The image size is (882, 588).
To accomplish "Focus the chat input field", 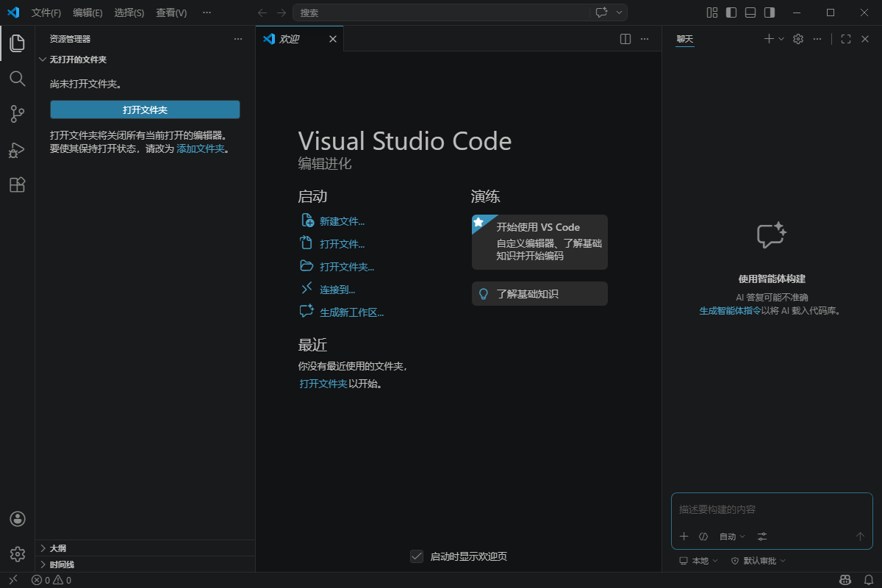I will click(772, 509).
